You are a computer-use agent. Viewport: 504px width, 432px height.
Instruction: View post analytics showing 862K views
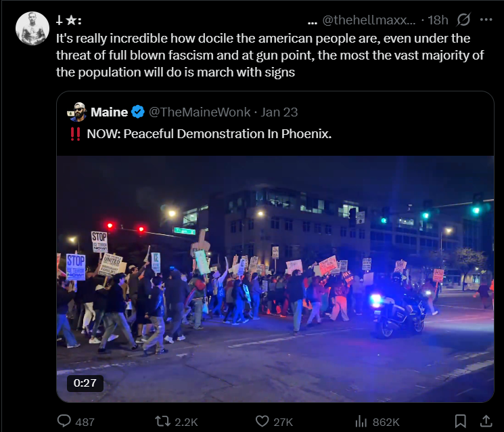[377, 421]
